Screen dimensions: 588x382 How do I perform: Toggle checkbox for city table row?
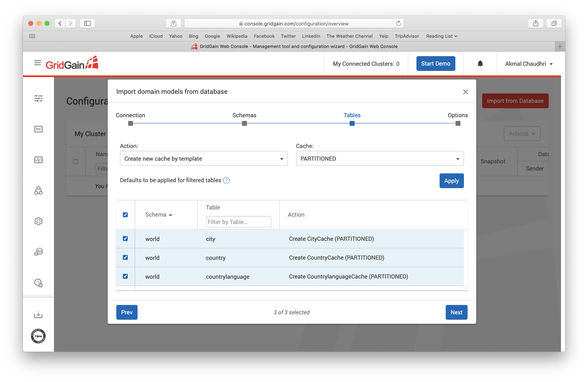[125, 239]
